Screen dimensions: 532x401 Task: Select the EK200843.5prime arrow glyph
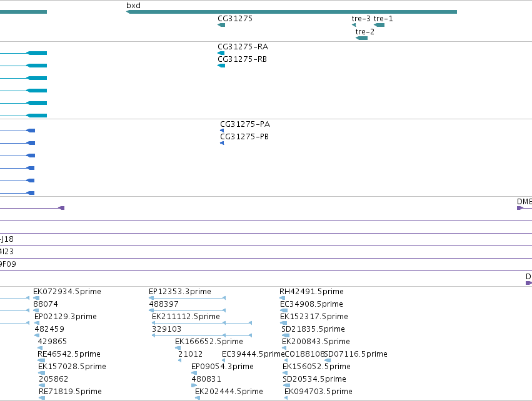[x=284, y=348]
